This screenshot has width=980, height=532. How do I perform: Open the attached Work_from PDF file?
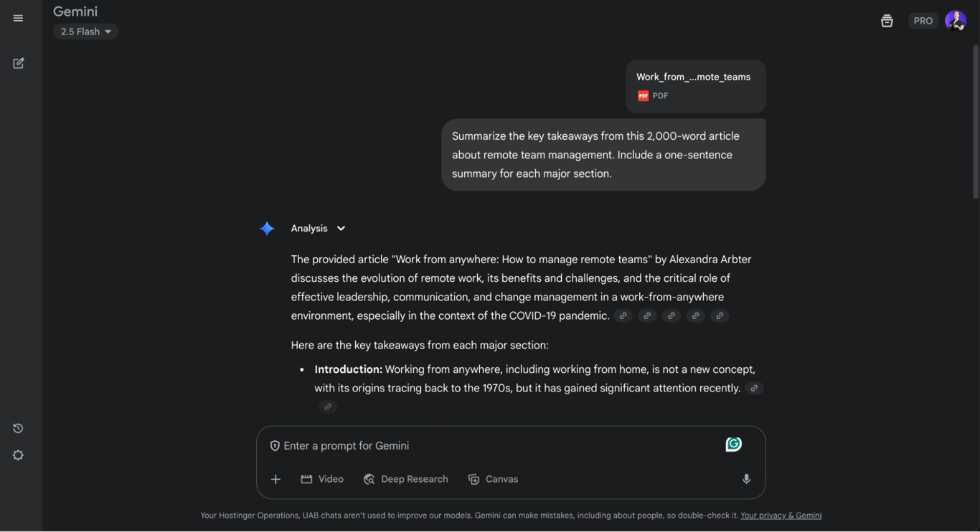694,86
